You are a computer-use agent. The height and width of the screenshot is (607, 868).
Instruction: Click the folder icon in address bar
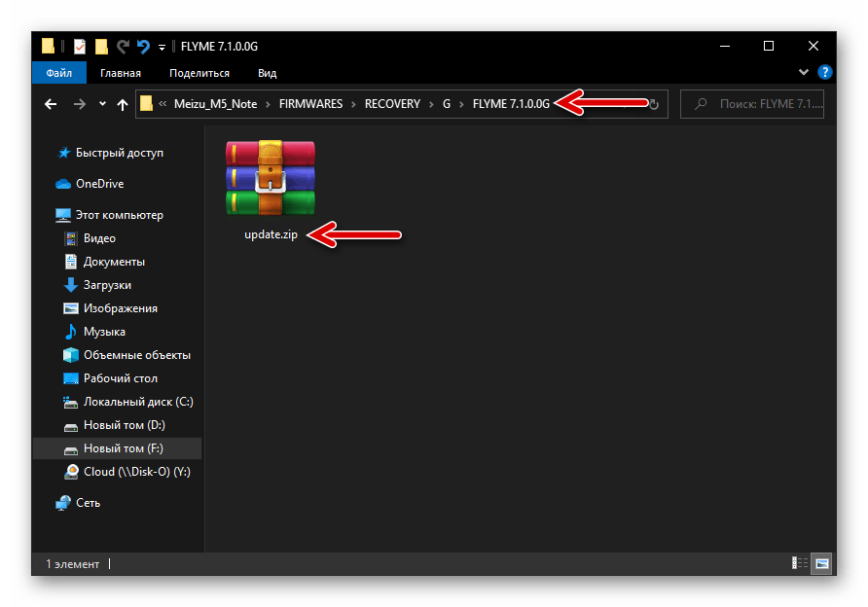(x=146, y=103)
